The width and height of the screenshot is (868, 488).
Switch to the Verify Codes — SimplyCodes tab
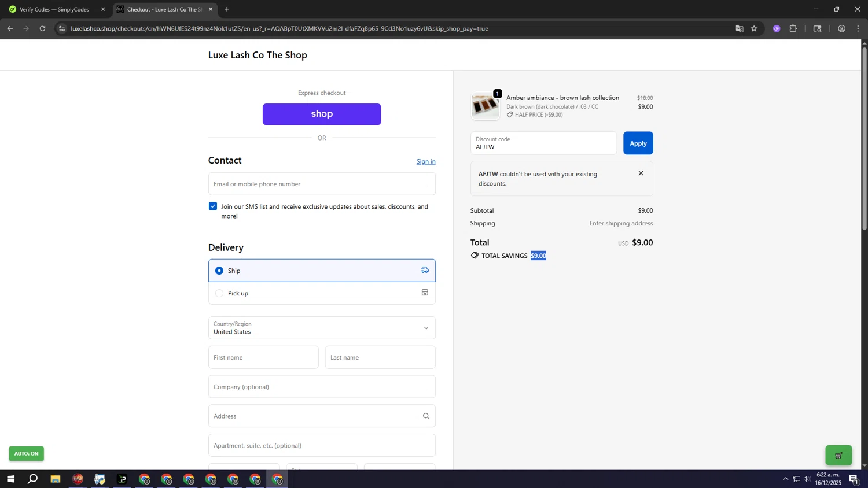click(x=54, y=9)
